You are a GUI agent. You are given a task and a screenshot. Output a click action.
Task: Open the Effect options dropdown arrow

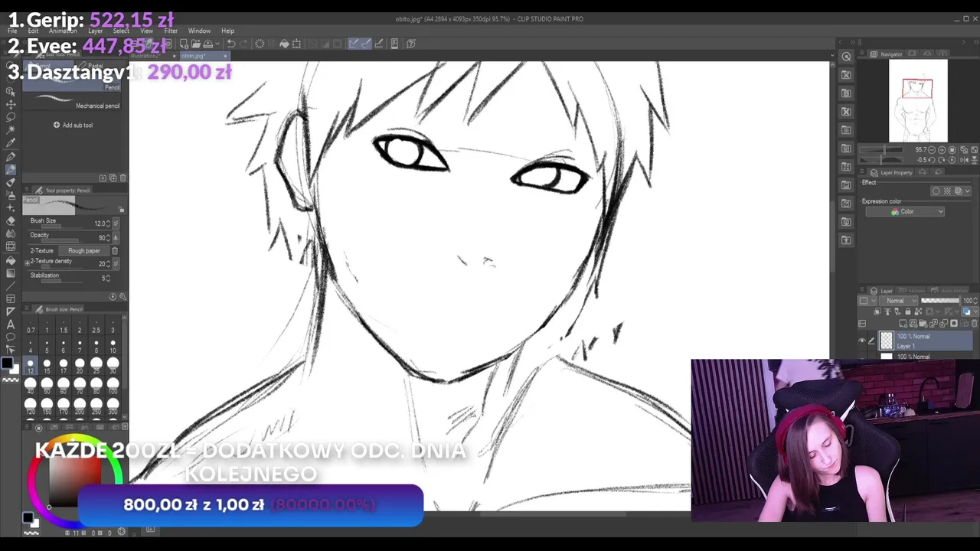968,191
